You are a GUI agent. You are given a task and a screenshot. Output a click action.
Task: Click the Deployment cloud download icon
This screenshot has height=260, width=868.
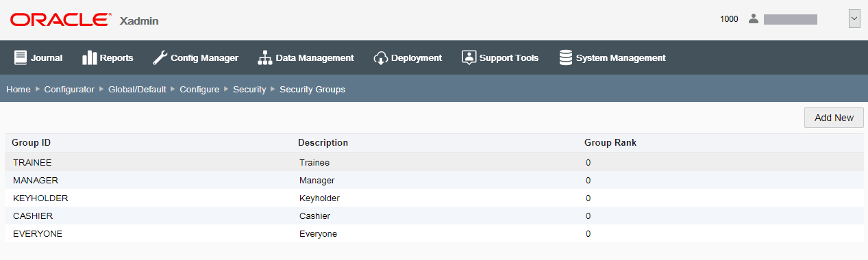[381, 58]
